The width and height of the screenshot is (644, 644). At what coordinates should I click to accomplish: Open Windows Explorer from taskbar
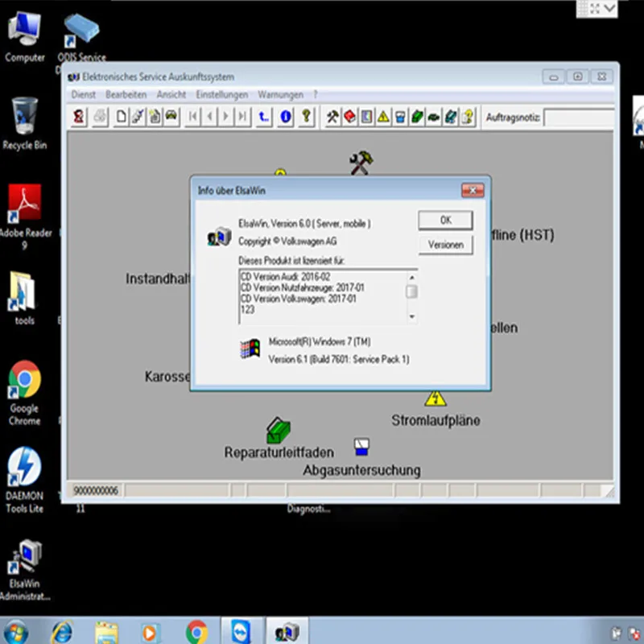coord(107,632)
